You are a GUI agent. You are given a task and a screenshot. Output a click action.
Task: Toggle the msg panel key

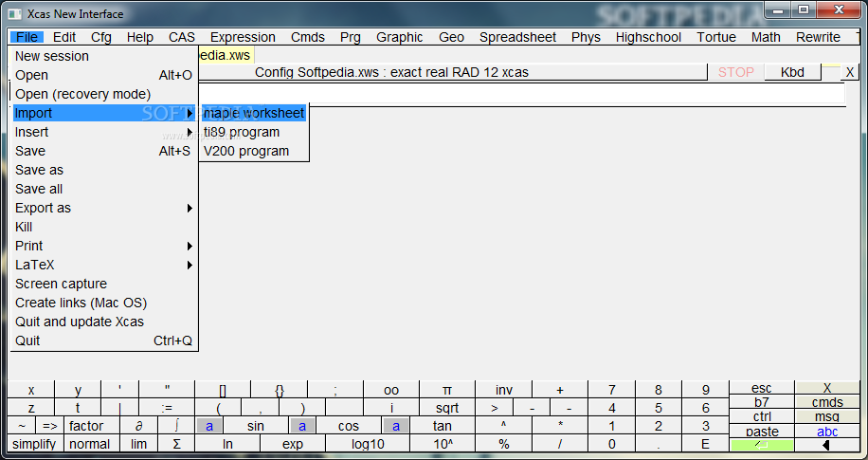point(827,416)
